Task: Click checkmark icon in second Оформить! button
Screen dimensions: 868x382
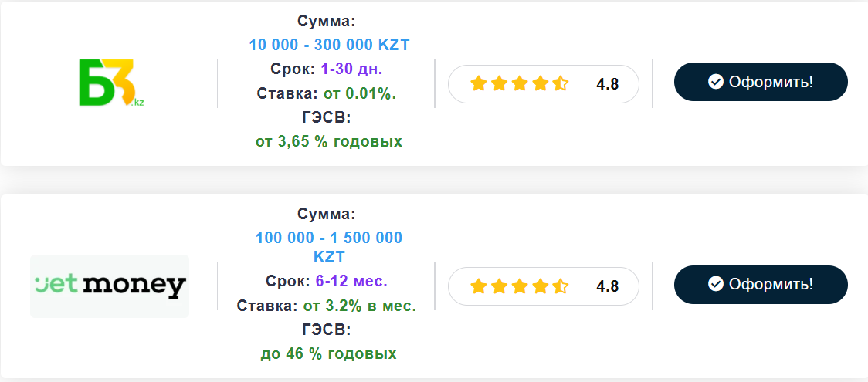Action: [x=716, y=284]
